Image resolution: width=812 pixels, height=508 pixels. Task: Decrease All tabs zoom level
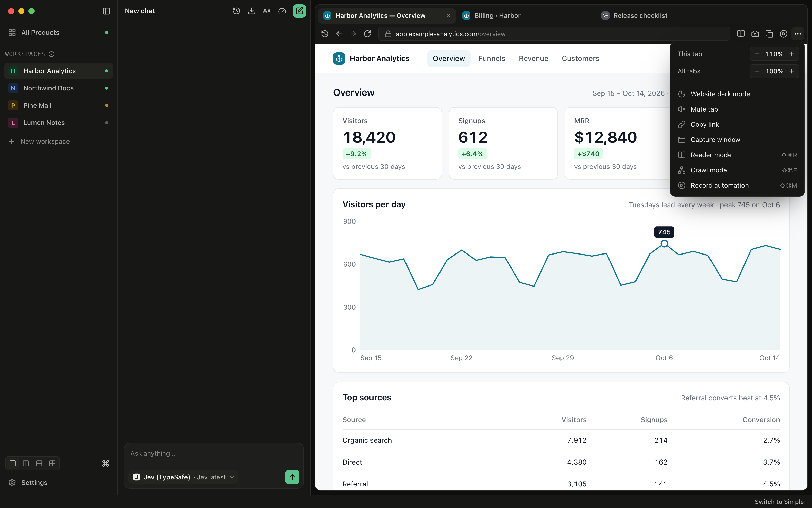(757, 71)
